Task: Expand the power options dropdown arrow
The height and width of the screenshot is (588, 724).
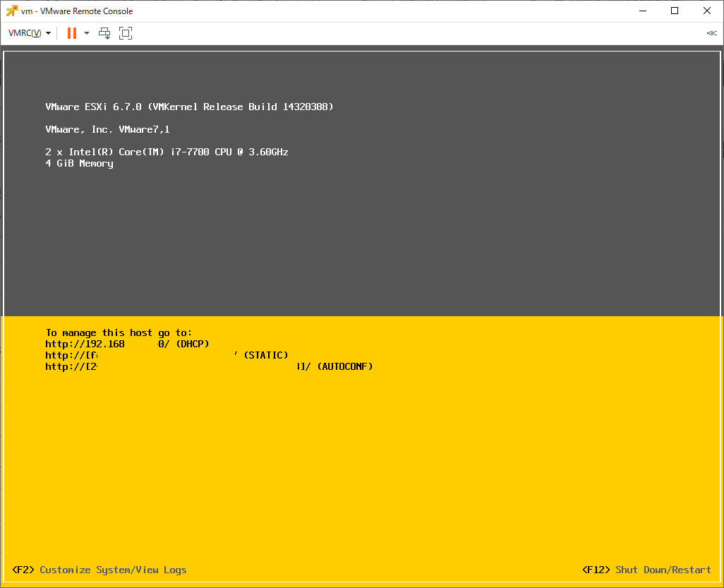Action: tap(86, 33)
